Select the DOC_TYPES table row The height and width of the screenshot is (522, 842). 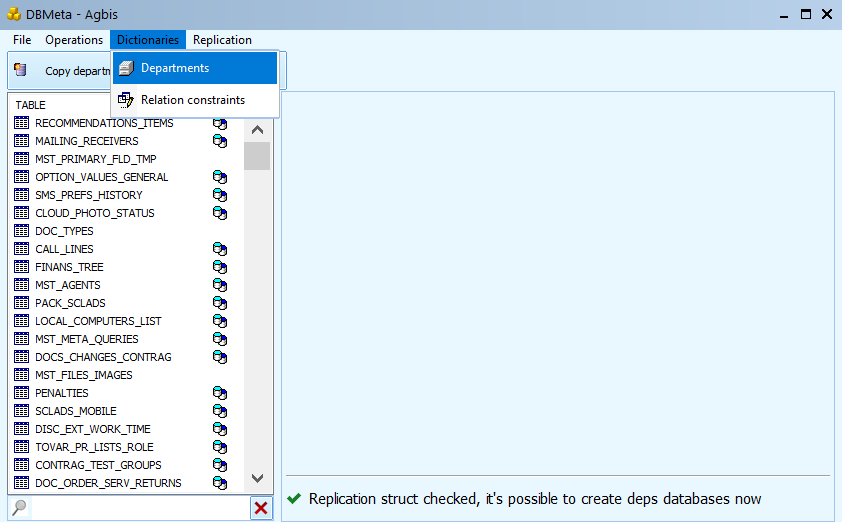126,231
